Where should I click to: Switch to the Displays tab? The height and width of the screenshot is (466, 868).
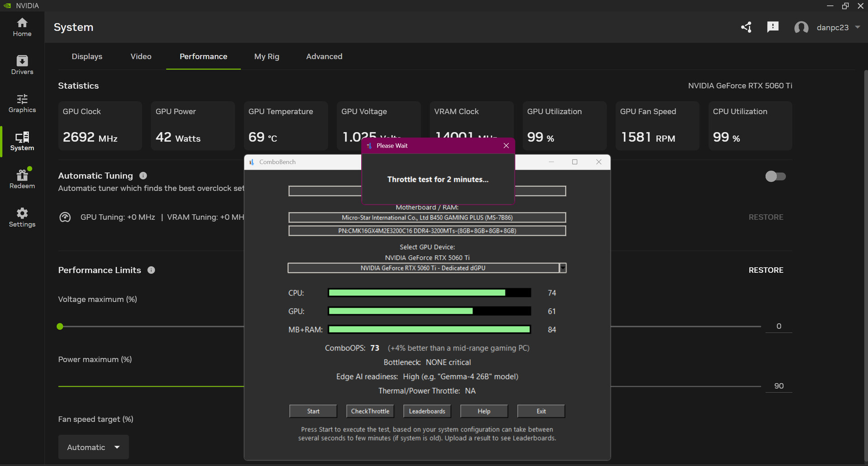[87, 57]
